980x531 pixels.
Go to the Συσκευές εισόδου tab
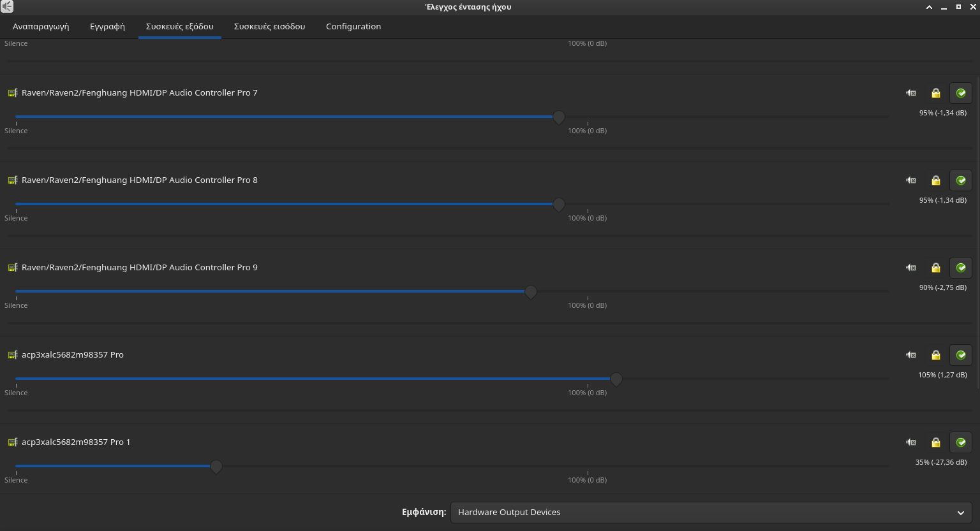269,27
